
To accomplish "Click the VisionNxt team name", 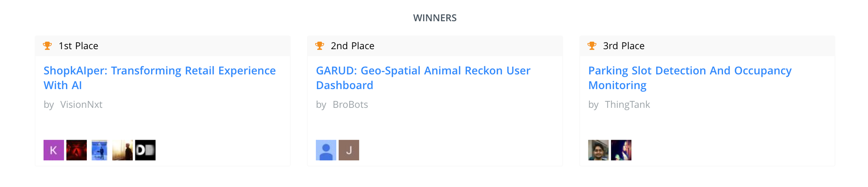I will 81,104.
